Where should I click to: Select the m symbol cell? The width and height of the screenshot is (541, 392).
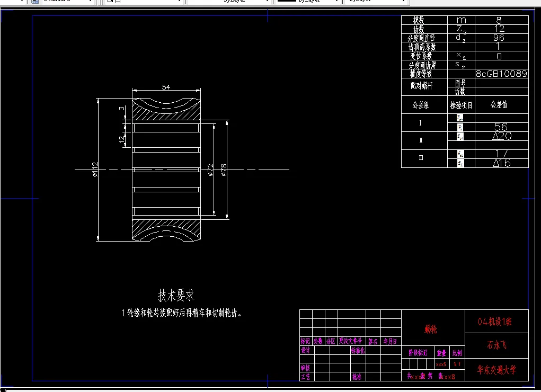462,20
